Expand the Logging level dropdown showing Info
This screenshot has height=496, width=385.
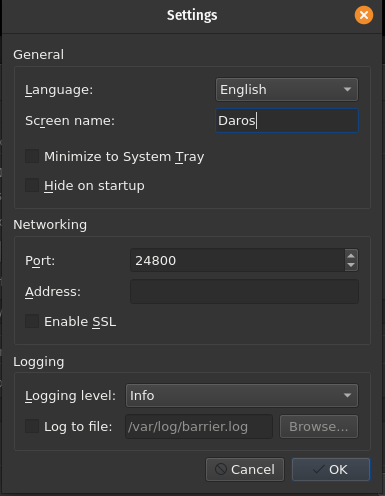(x=242, y=395)
